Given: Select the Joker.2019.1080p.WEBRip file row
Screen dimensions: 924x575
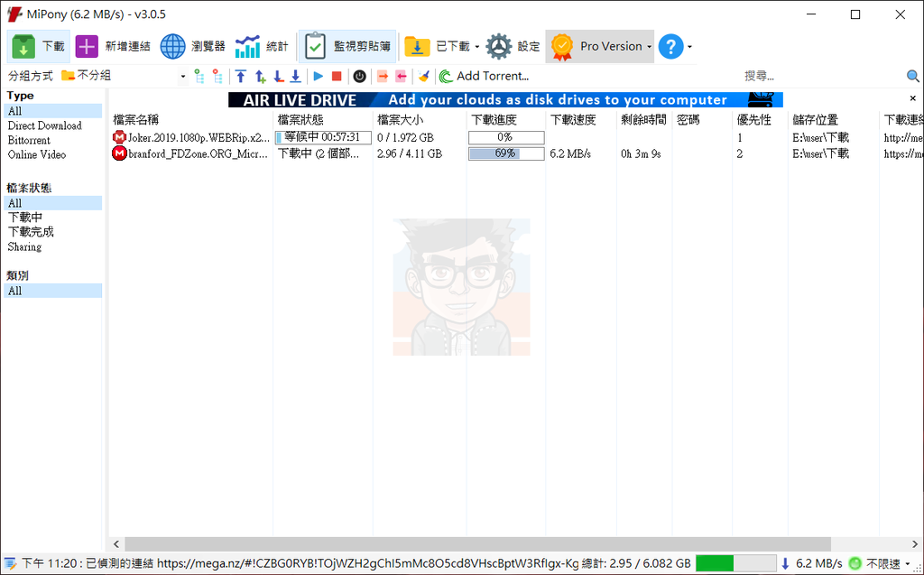Looking at the screenshot, I should click(516, 137).
